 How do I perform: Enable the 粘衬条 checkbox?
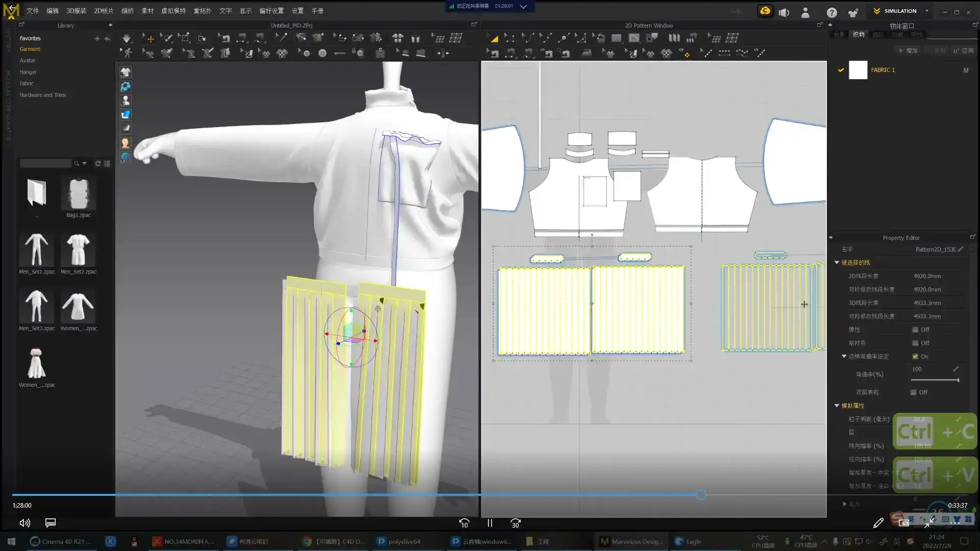(915, 343)
